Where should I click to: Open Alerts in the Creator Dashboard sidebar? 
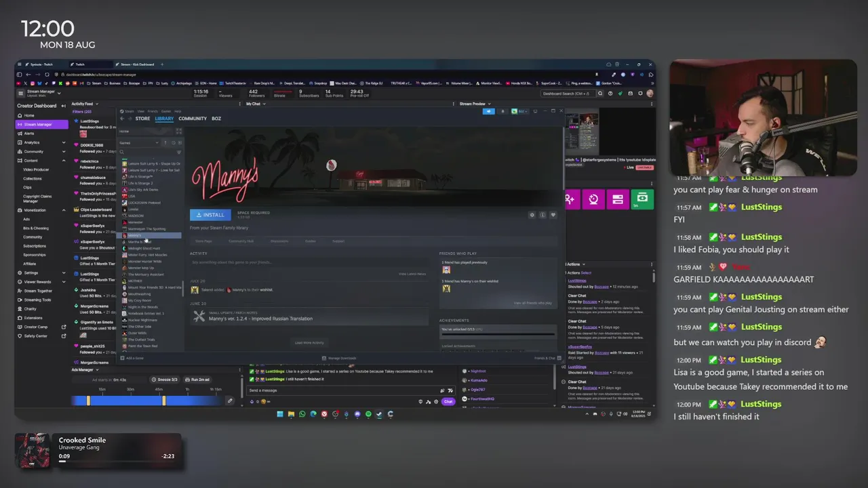42,134
